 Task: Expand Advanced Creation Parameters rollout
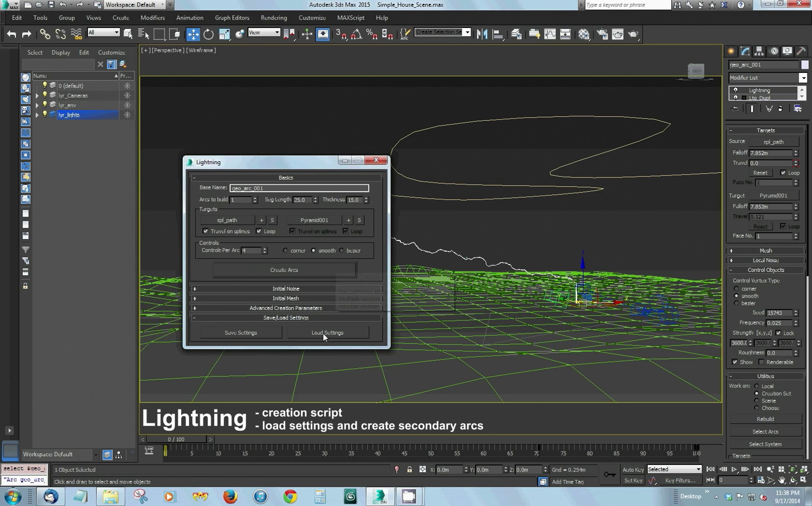(286, 308)
